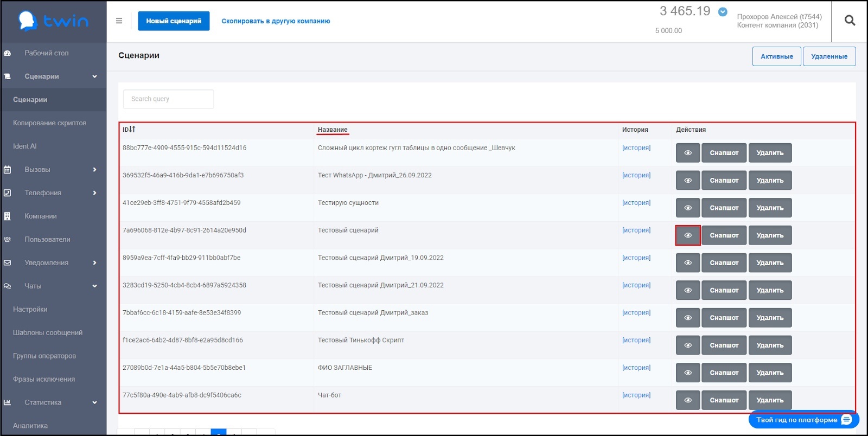This screenshot has width=868, height=436.
Task: Open the balance dropdown arrow near 3 465.19
Action: tap(723, 12)
